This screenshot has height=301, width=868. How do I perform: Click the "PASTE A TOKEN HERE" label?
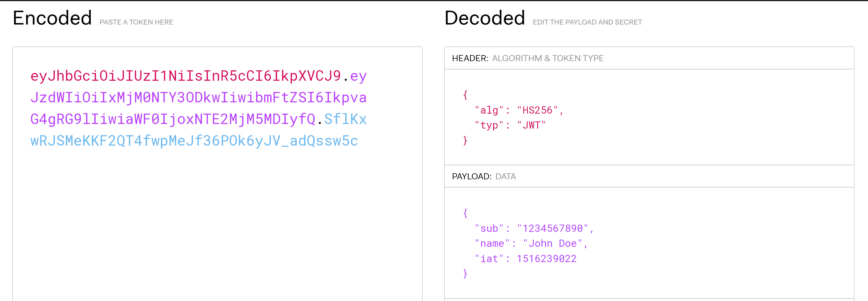(x=136, y=22)
